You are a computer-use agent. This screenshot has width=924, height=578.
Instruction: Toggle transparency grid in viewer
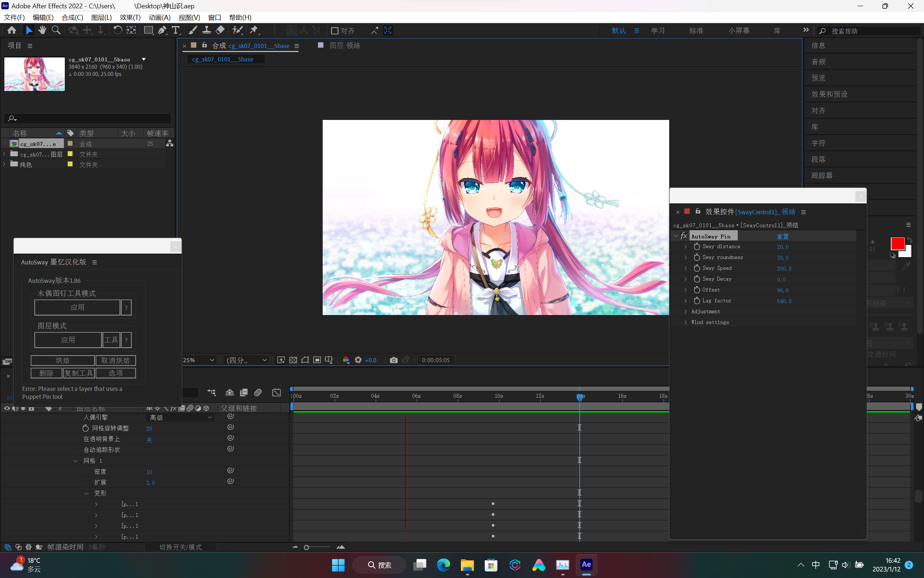point(293,360)
